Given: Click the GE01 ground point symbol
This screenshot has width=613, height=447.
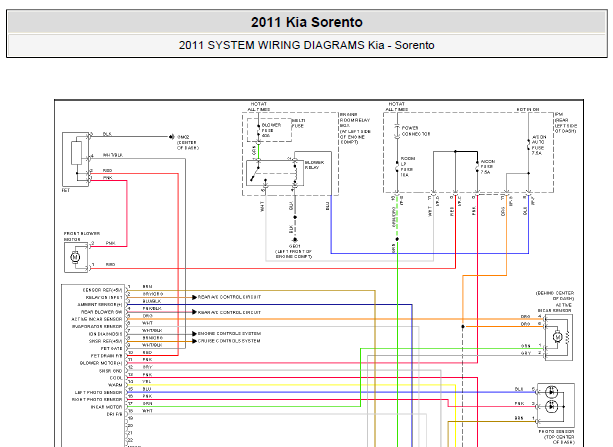Looking at the screenshot, I should pyautogui.click(x=295, y=240).
